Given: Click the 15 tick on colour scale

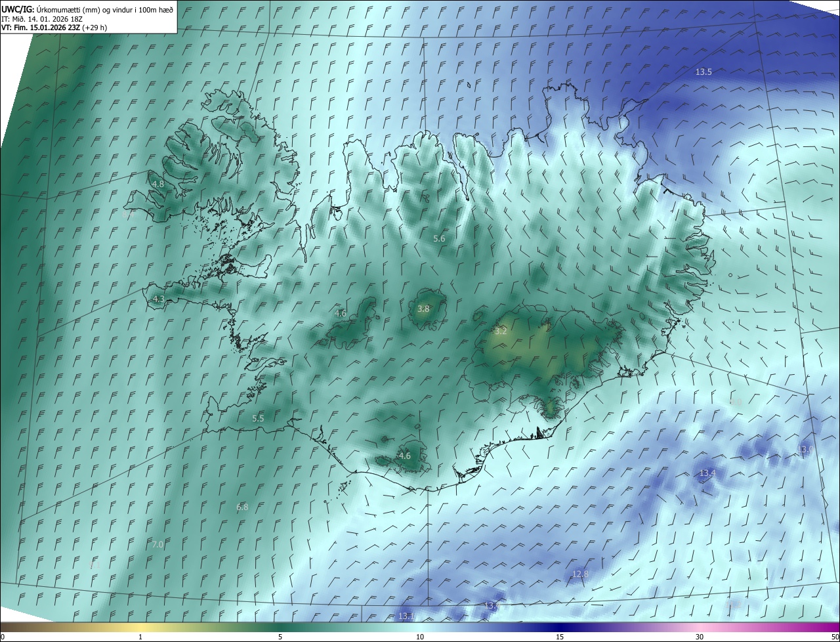Looking at the screenshot, I should 560,637.
